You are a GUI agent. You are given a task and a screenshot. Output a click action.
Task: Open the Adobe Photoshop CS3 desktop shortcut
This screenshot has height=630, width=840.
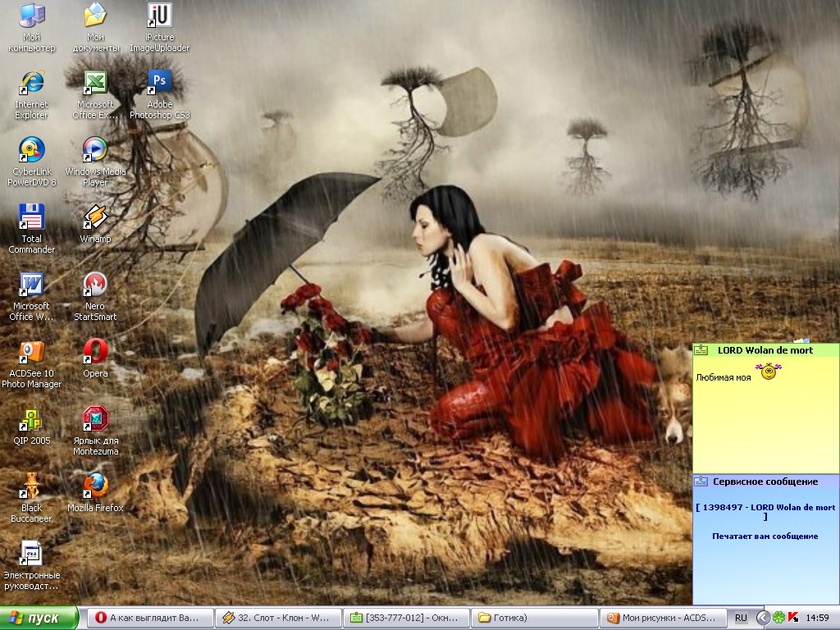(x=159, y=83)
